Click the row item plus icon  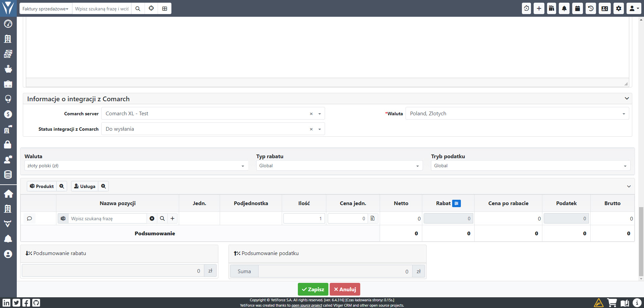(x=172, y=219)
